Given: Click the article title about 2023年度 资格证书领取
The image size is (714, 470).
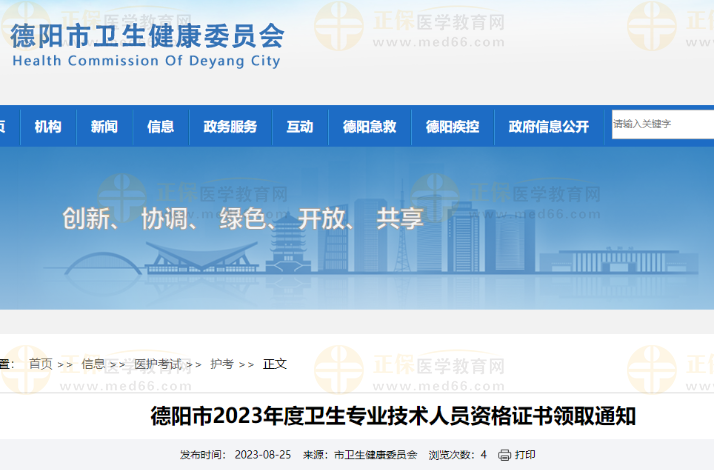Looking at the screenshot, I should 392,416.
